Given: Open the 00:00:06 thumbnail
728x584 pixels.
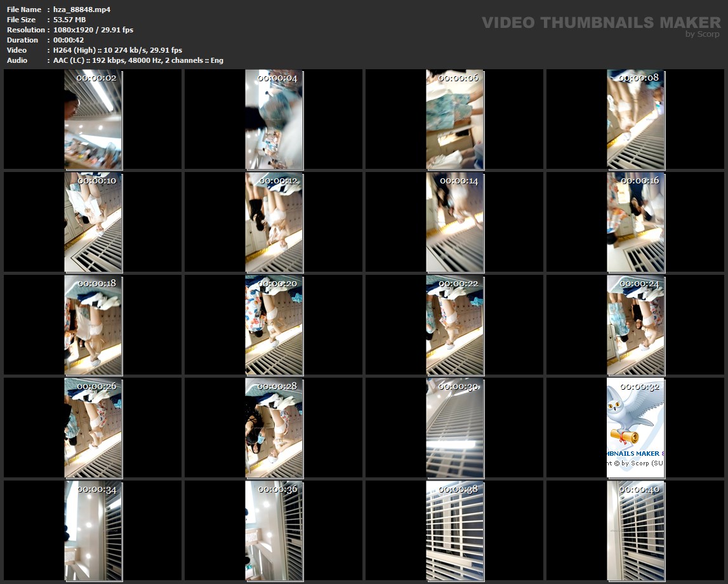Looking at the screenshot, I should coord(455,120).
